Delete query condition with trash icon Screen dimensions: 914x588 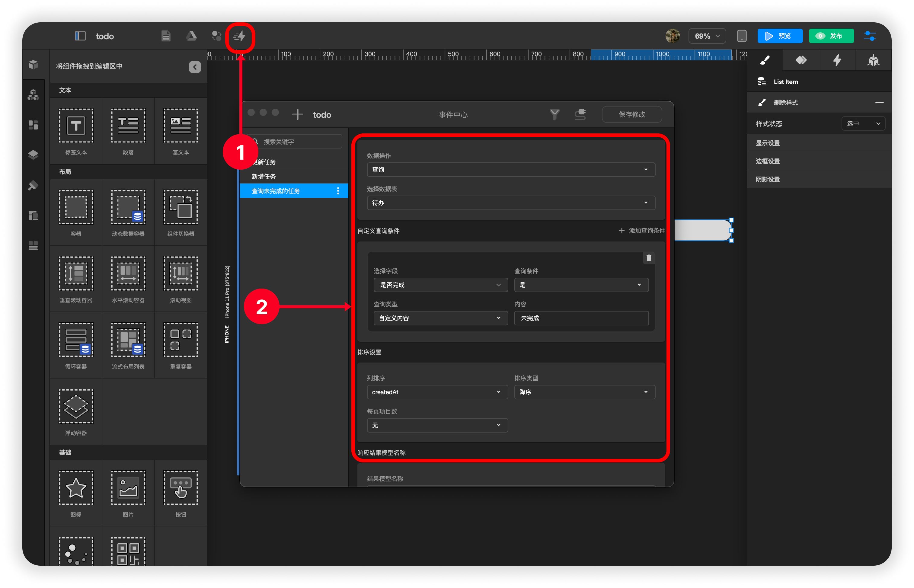click(648, 258)
